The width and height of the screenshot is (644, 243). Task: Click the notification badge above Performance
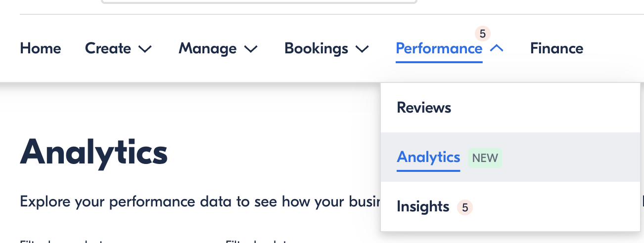[483, 34]
